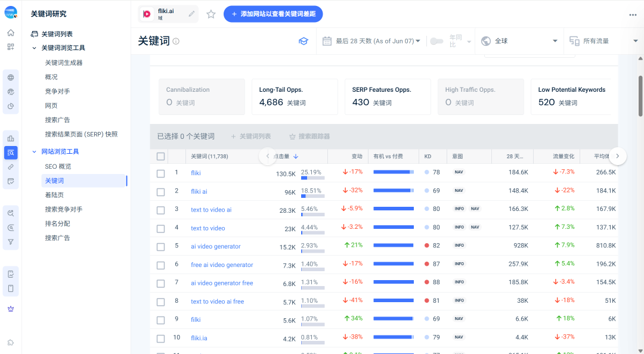Open 着陆页 in sidebar
The height and width of the screenshot is (354, 644).
[54, 195]
